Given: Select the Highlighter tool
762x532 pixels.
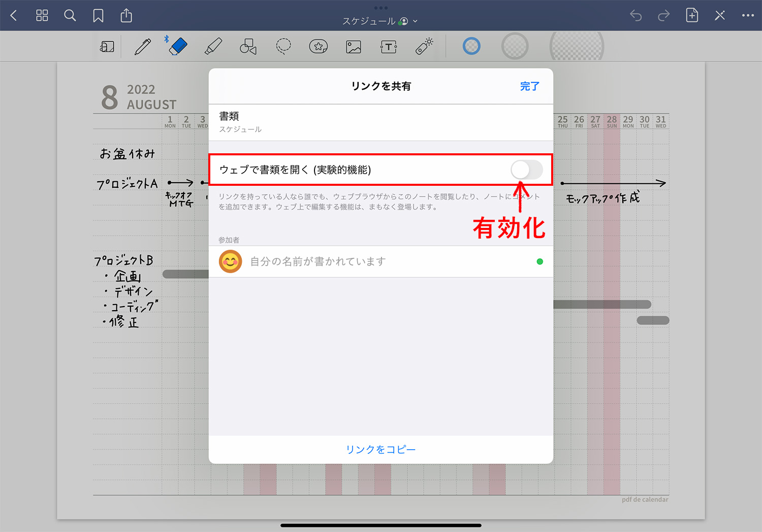Looking at the screenshot, I should [x=213, y=46].
